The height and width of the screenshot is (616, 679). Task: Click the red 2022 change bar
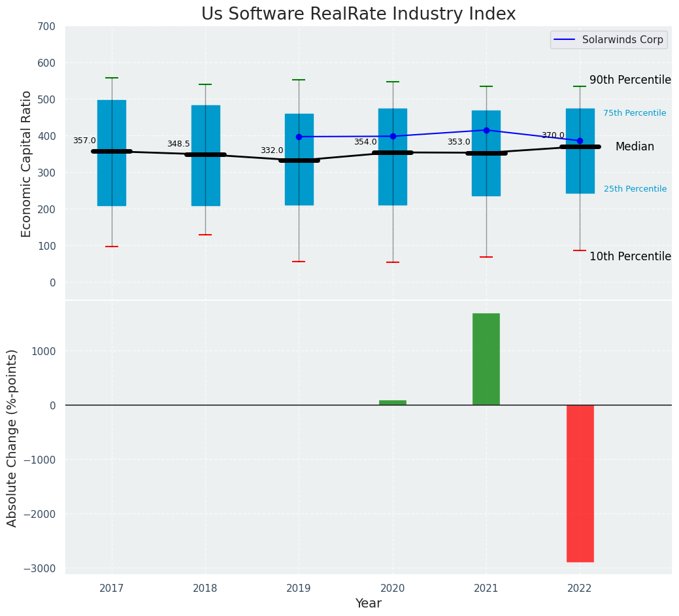coord(580,483)
